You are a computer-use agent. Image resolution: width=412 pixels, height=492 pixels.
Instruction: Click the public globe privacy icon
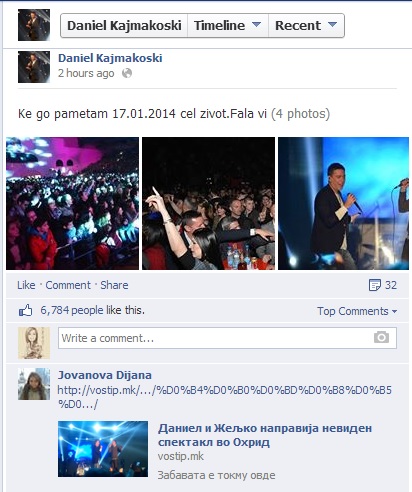(x=127, y=73)
